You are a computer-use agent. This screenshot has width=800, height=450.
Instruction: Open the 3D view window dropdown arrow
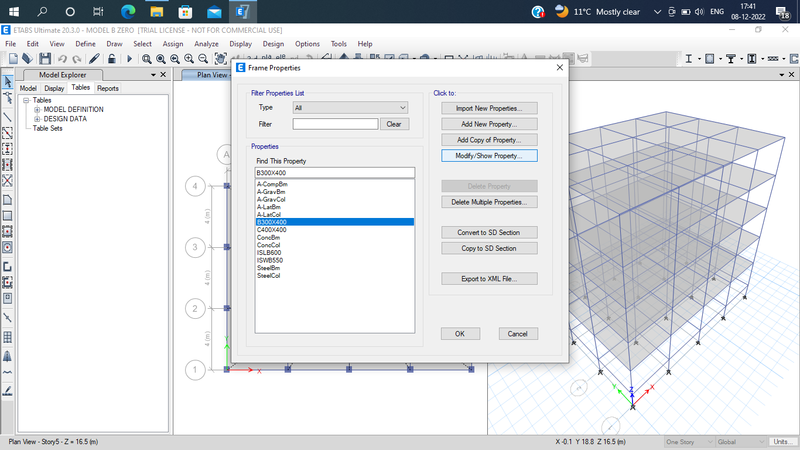[x=782, y=75]
